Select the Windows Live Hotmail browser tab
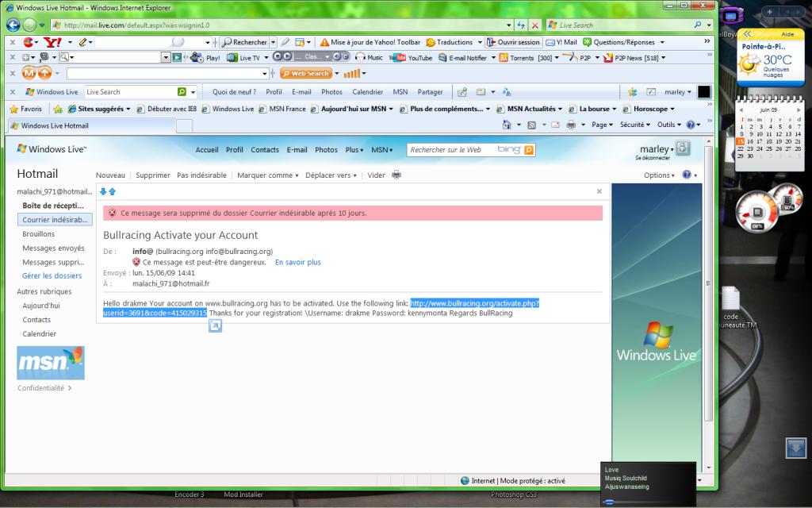This screenshot has height=508, width=812. (92, 125)
